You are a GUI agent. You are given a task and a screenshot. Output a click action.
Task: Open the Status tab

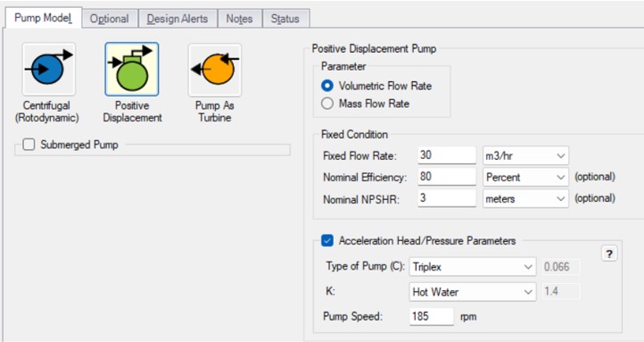point(285,19)
